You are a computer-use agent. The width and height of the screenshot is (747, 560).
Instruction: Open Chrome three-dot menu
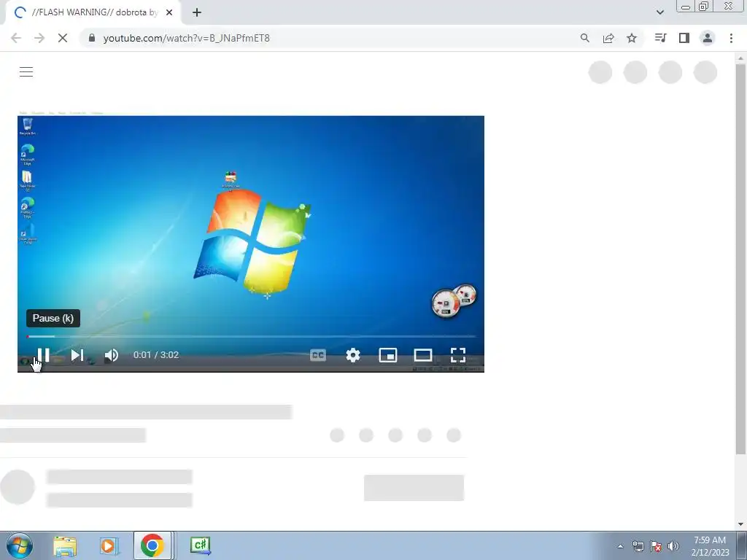click(x=731, y=38)
